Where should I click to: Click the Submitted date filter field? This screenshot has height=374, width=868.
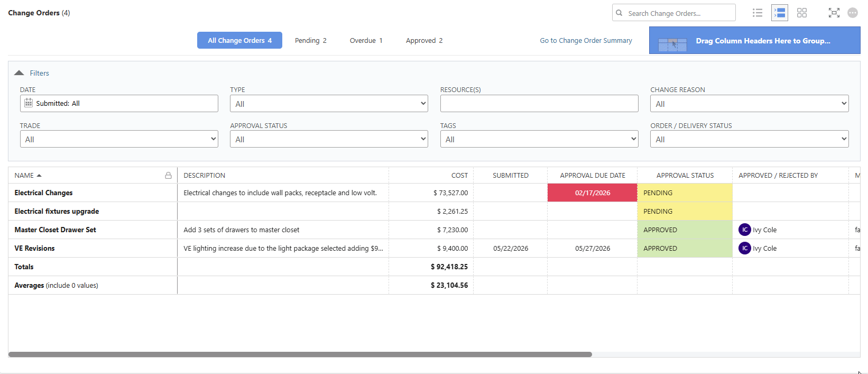(x=119, y=103)
